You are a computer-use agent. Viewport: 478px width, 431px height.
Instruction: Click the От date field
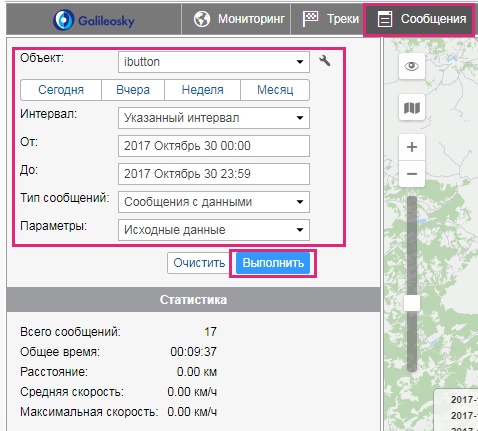[x=214, y=146]
